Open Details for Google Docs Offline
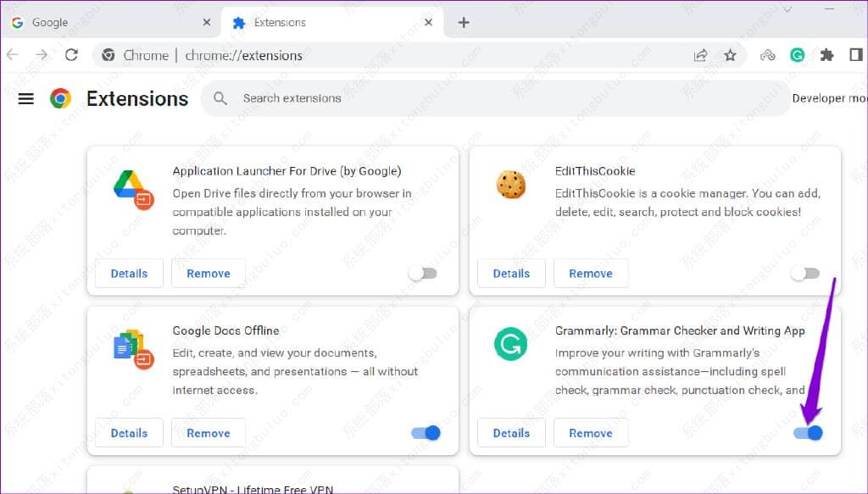 click(x=129, y=433)
